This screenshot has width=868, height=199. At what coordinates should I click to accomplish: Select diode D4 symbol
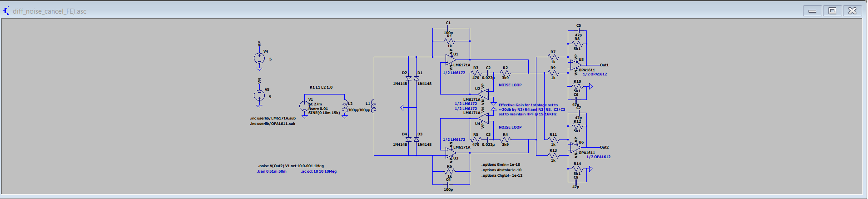pos(408,139)
